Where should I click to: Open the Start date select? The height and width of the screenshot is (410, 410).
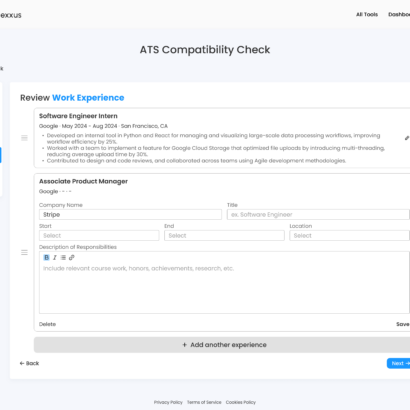99,236
